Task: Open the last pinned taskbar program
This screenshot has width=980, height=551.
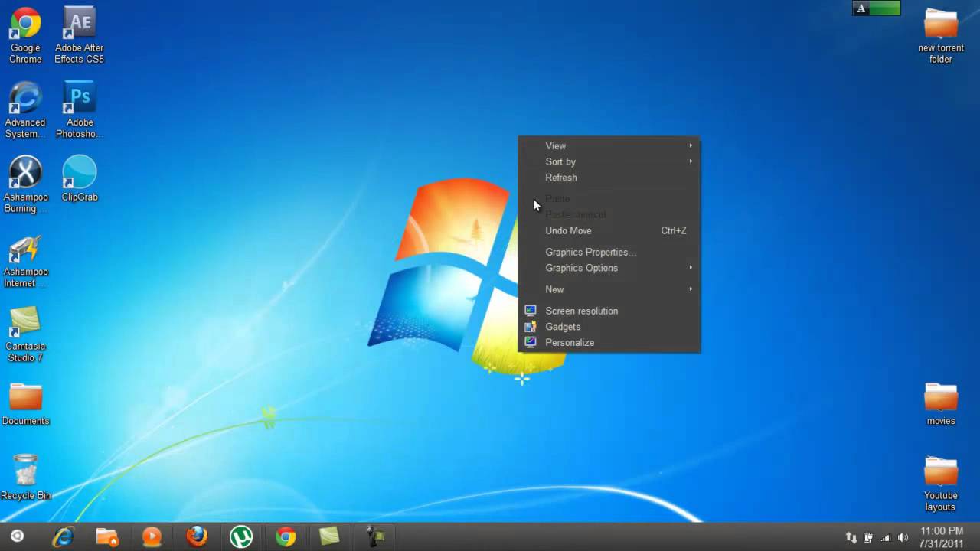Action: pos(374,536)
